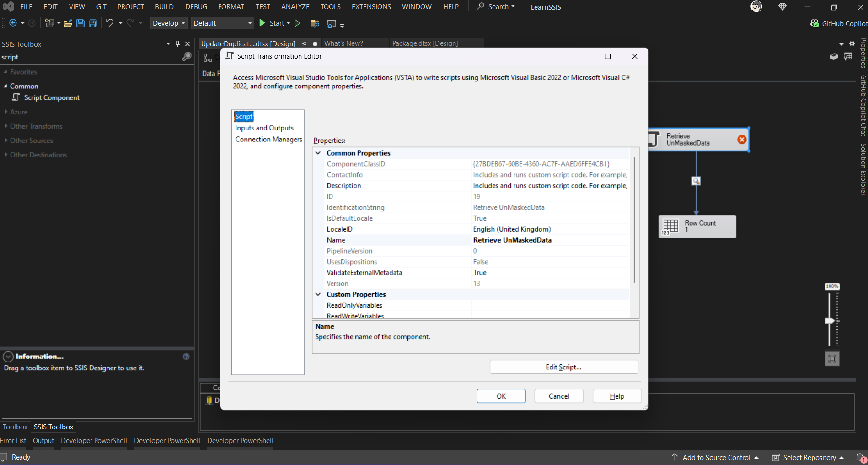The height and width of the screenshot is (465, 868).
Task: Click the Script Component item icon in toolbox
Action: (x=16, y=97)
